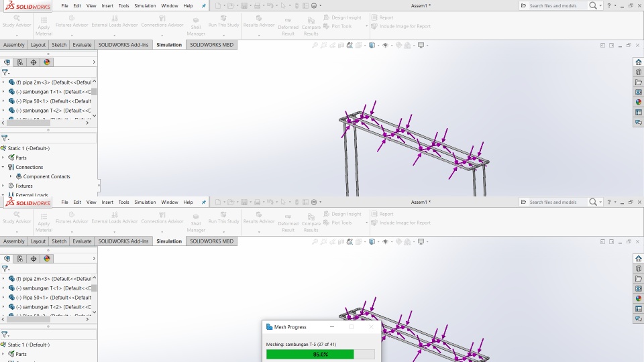Click Run This Study in lower window
644x362 pixels.
[x=223, y=218]
